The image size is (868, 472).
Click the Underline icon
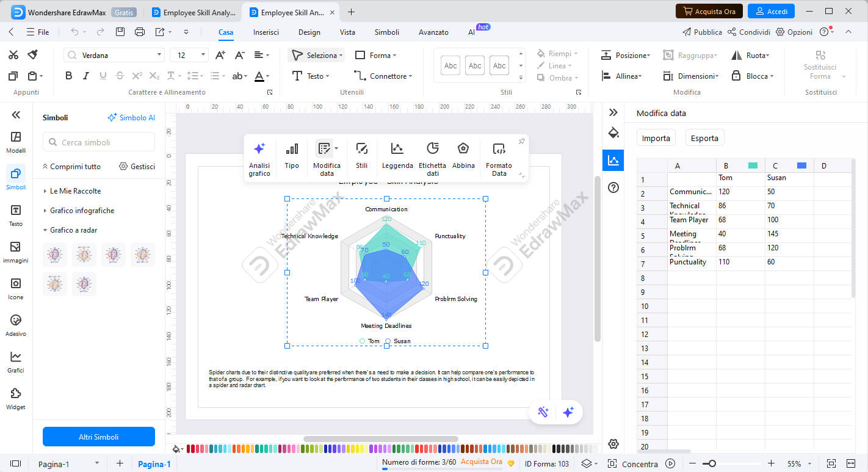click(103, 76)
